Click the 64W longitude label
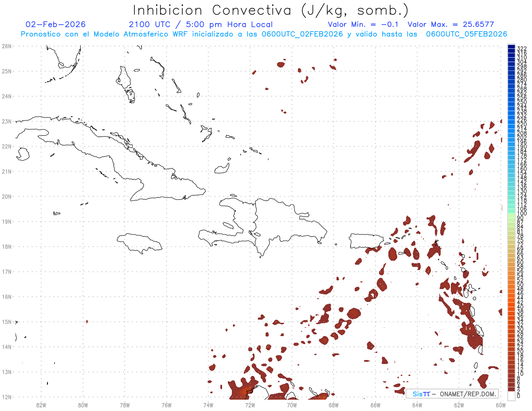Screen dimensions: 532x411 tap(417, 404)
